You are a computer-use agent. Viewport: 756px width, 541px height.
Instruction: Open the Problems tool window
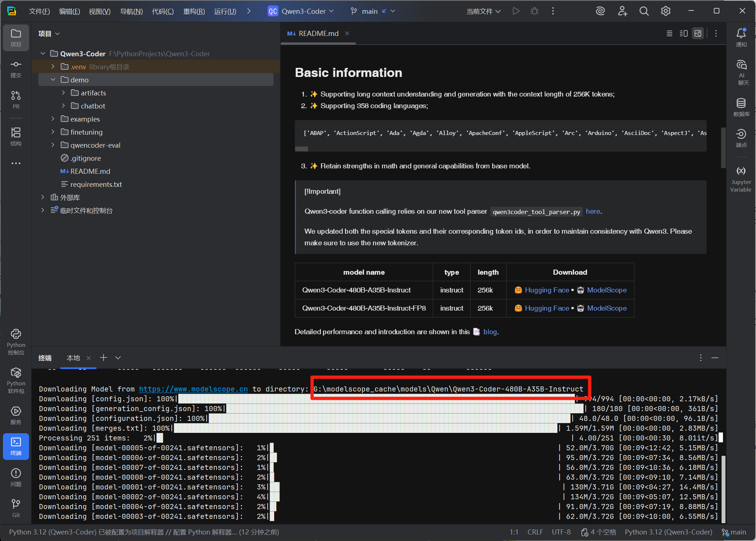point(16,477)
